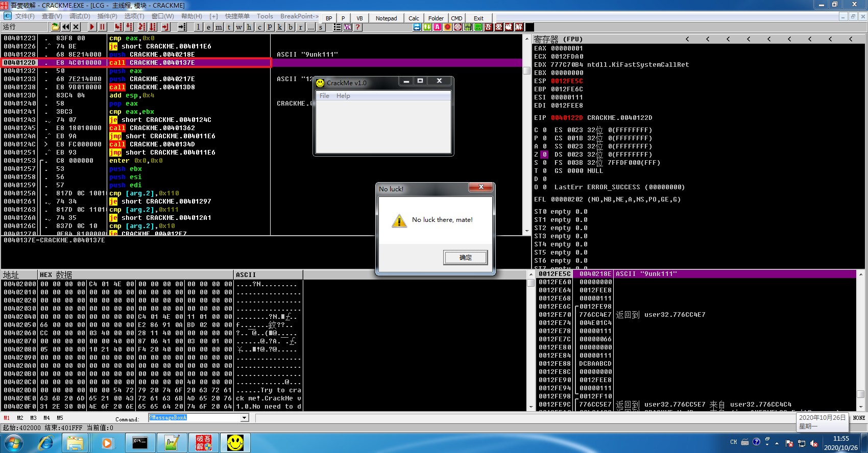This screenshot has width=868, height=453.
Task: Select the highlighted call CRACKME.0040137E line
Action: click(136, 63)
